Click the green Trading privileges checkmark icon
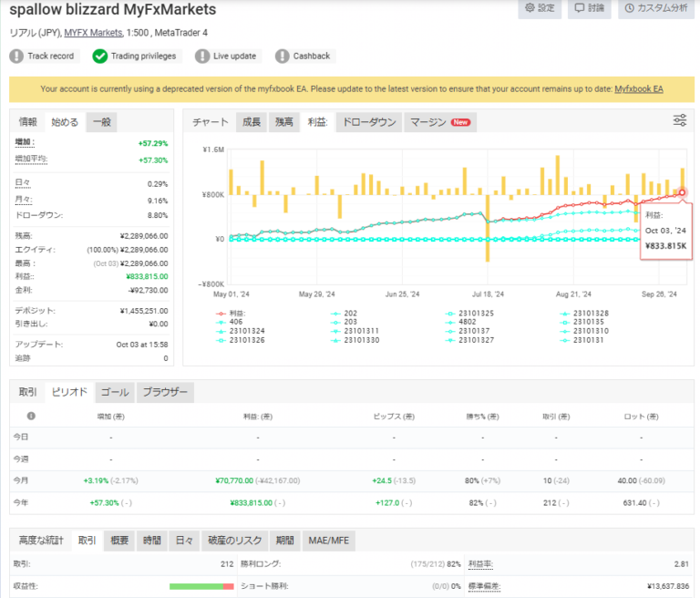Viewport: 700px width, 598px height. (x=100, y=56)
